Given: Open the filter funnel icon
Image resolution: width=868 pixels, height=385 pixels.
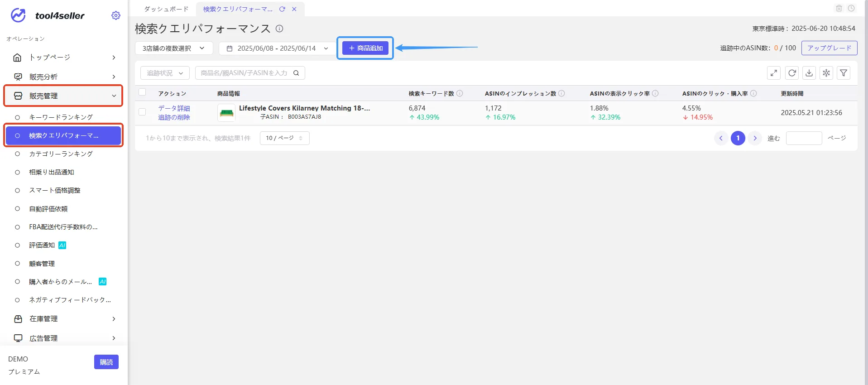Looking at the screenshot, I should pyautogui.click(x=844, y=73).
